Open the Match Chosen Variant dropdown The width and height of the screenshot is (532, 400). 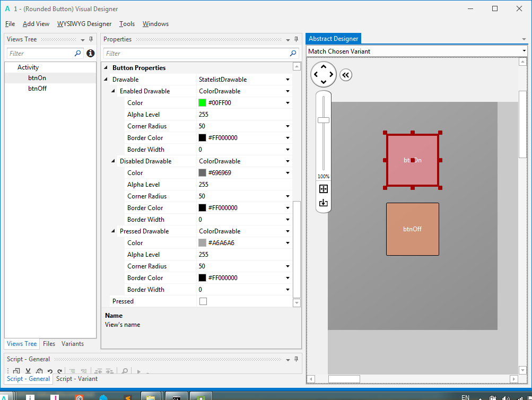point(524,51)
